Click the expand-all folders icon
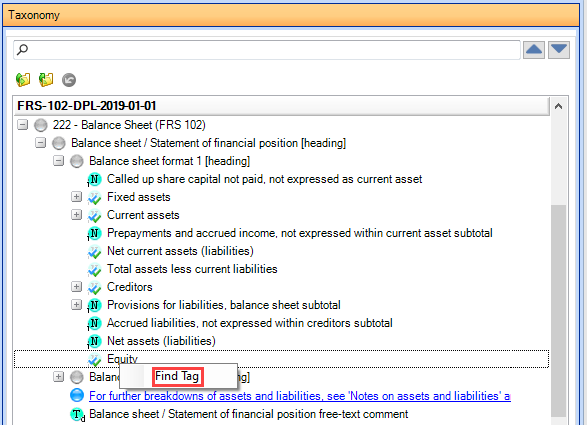This screenshot has width=587, height=425. (23, 80)
